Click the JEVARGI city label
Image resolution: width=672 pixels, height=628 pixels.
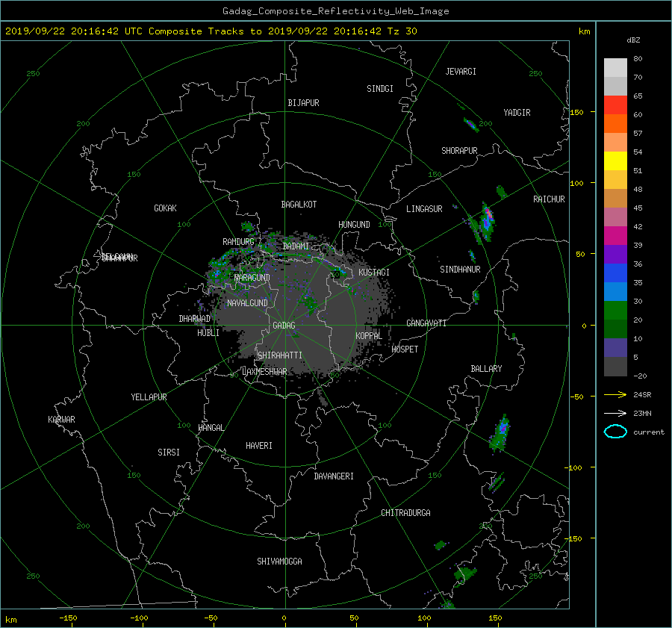coord(461,72)
